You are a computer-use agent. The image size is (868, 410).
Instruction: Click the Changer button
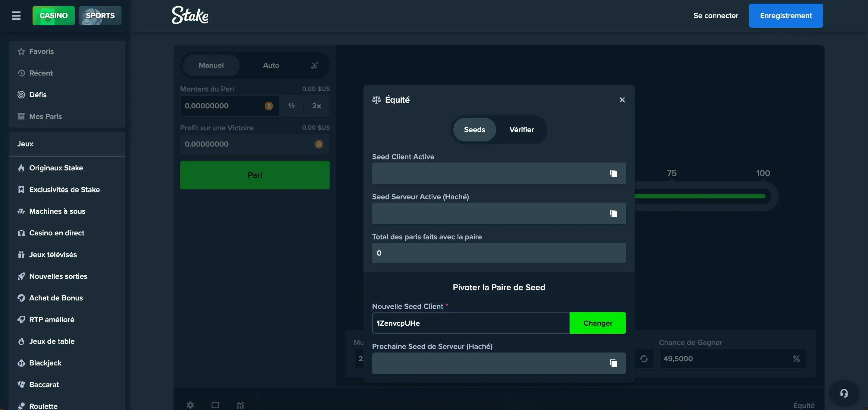[598, 323]
